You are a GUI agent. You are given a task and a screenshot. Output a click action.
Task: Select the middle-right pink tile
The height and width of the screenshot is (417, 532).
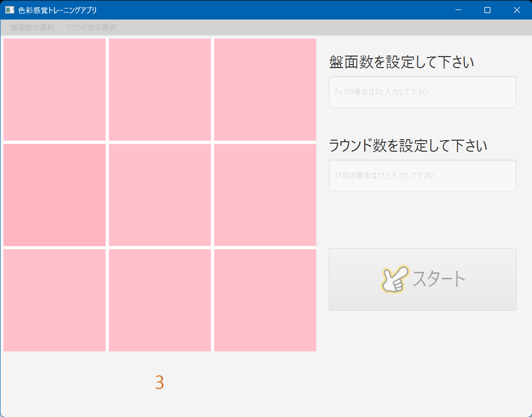(265, 195)
